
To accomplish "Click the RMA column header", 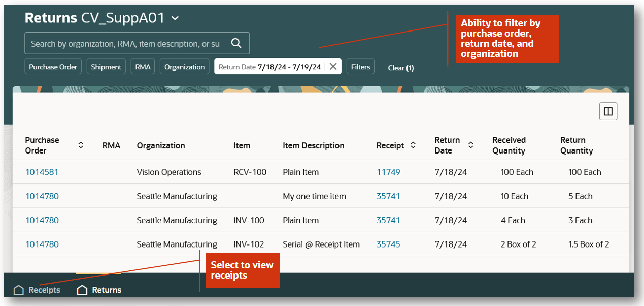I will click(111, 145).
